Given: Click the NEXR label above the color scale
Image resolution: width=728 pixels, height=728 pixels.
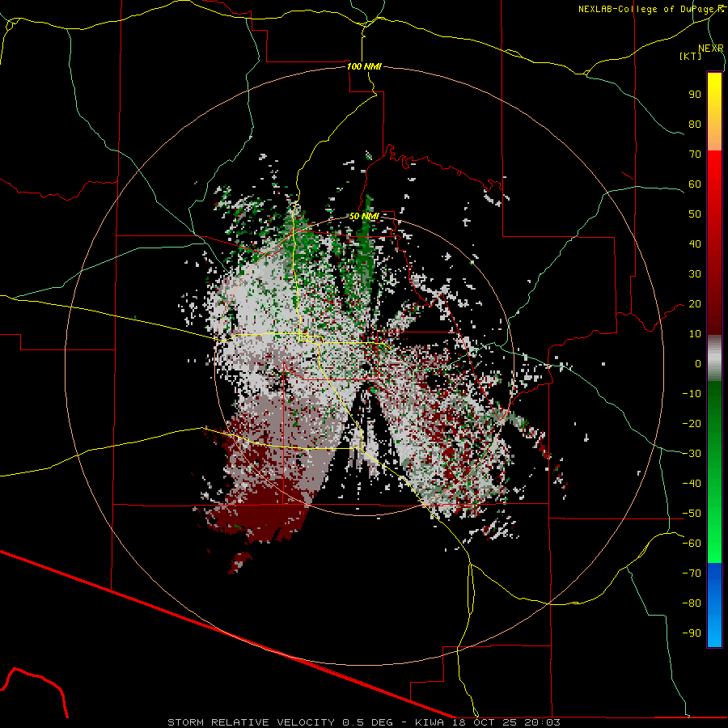Looking at the screenshot, I should click(711, 49).
